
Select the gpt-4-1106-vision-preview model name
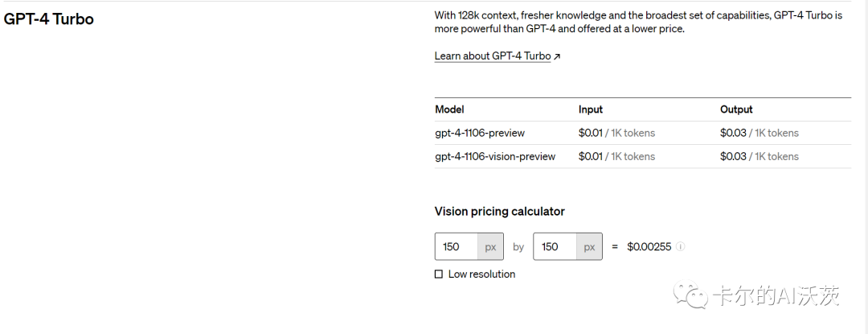(495, 157)
